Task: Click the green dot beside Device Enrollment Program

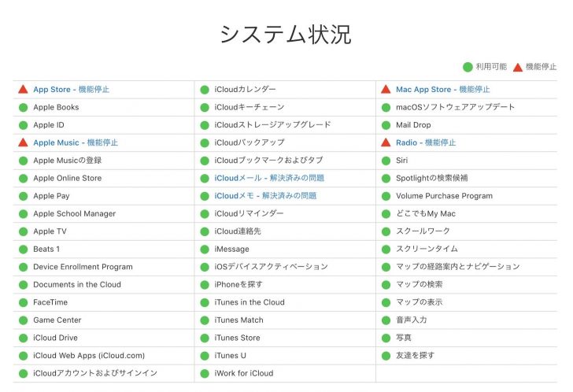Action: point(23,268)
